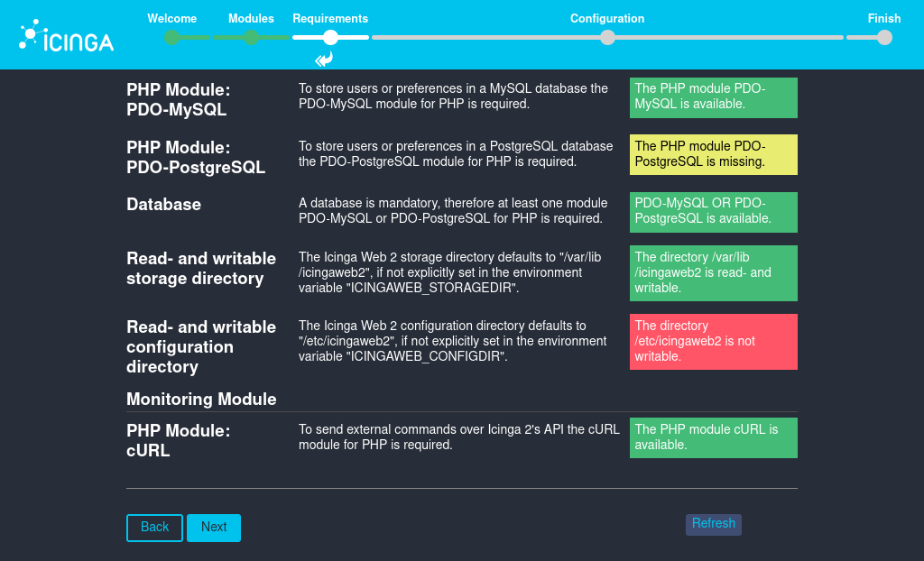Image resolution: width=924 pixels, height=561 pixels.
Task: Open the Database requirement details
Action: [163, 205]
